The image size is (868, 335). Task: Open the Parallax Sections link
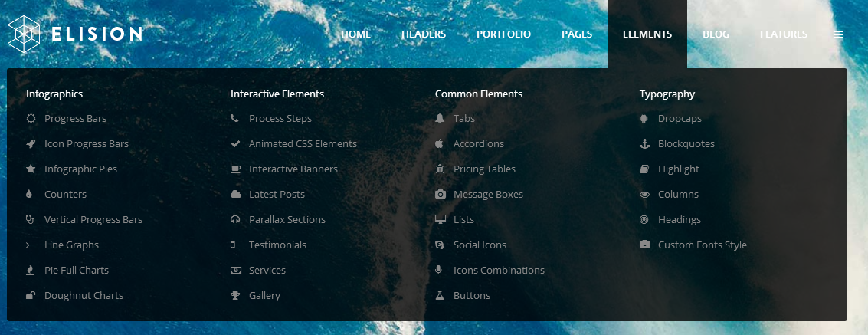click(287, 220)
